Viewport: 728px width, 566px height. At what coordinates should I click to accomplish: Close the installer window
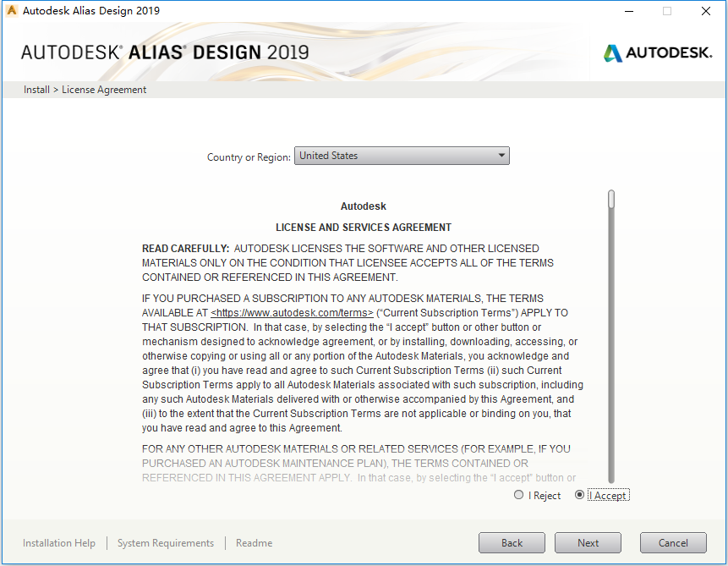706,11
